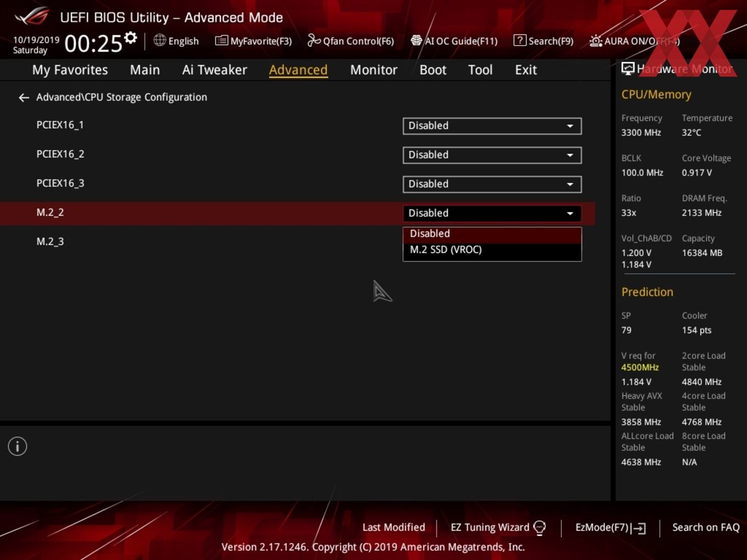
Task: Click the 4500MHz yellow value
Action: tap(640, 368)
